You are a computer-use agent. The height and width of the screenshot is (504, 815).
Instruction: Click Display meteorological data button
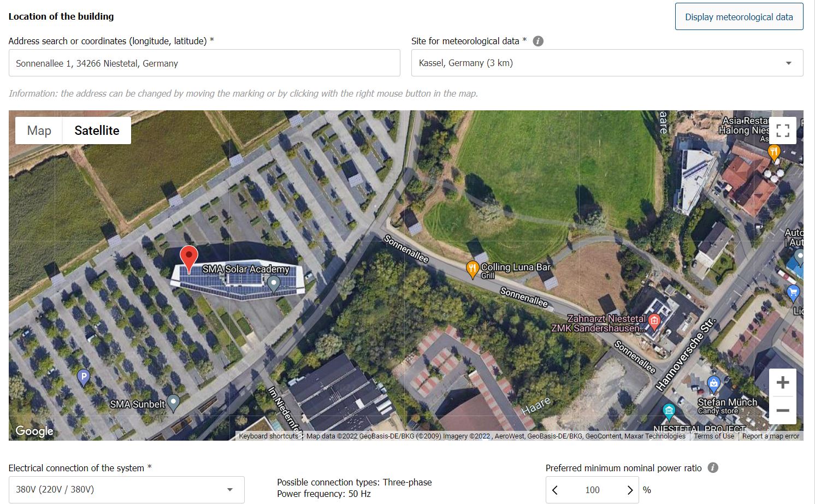click(739, 17)
